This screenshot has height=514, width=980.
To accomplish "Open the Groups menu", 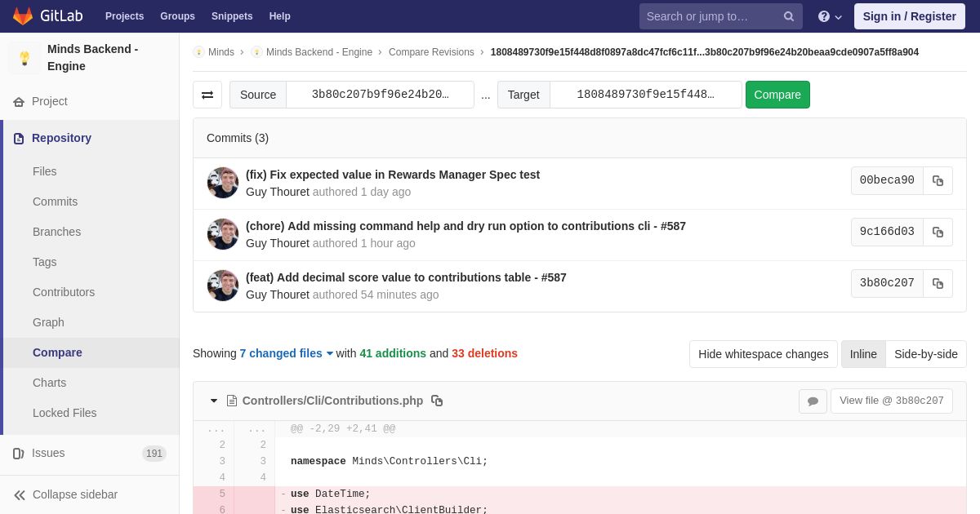I will 177,16.
